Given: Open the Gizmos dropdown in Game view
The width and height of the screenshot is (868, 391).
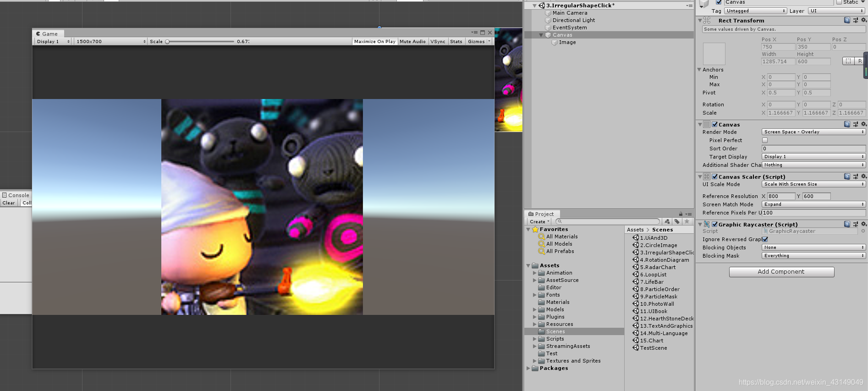Looking at the screenshot, I should [479, 41].
